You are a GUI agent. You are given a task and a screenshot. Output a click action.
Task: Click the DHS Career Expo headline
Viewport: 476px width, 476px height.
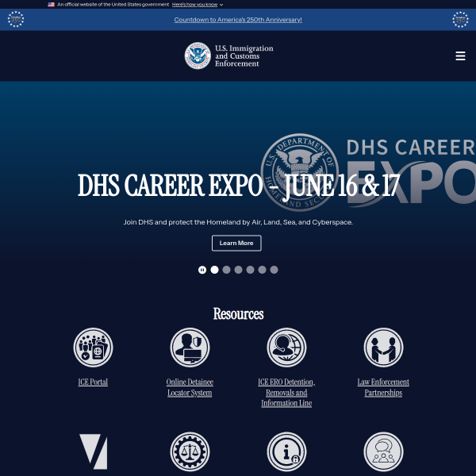239,185
